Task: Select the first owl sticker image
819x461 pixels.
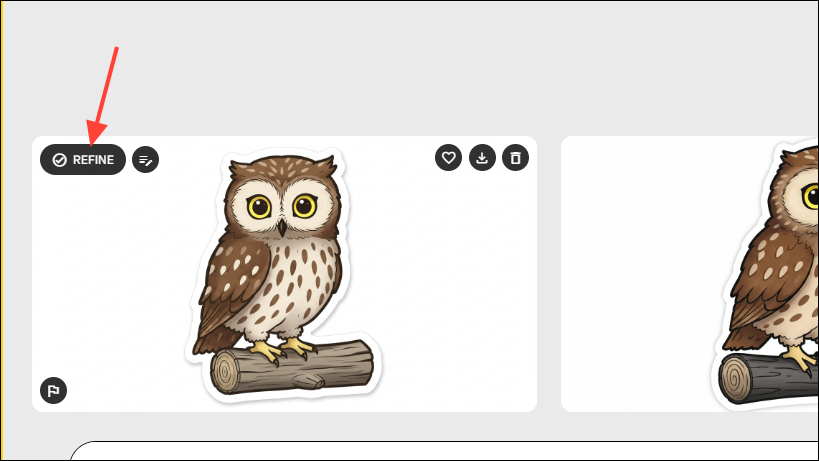Action: point(284,274)
